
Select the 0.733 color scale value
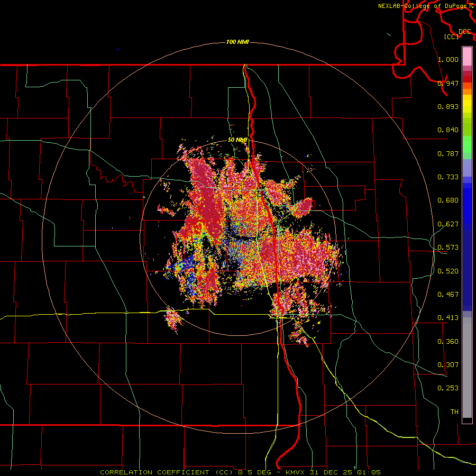point(448,177)
